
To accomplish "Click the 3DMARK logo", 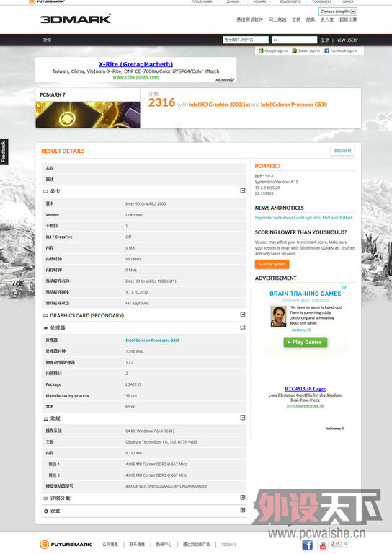I will pos(76,19).
